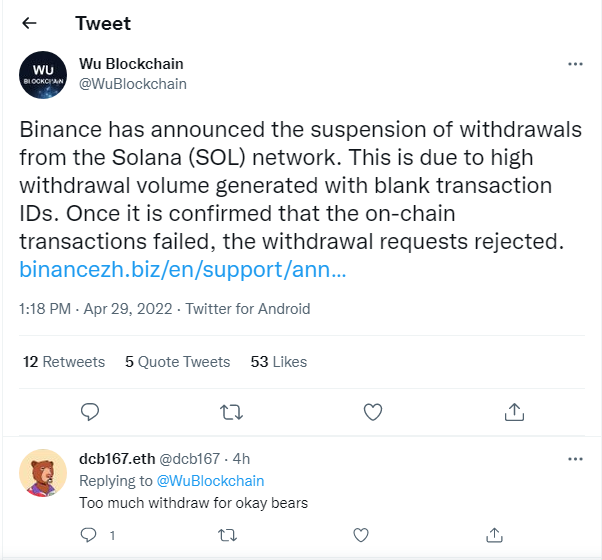Share the dcb167.eth reply
The image size is (602, 560).
[x=494, y=535]
